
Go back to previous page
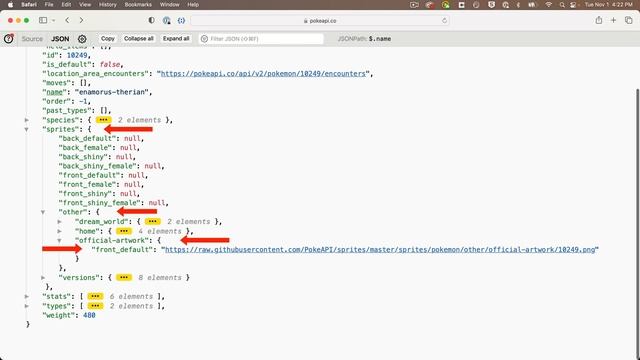pyautogui.click(x=67, y=20)
